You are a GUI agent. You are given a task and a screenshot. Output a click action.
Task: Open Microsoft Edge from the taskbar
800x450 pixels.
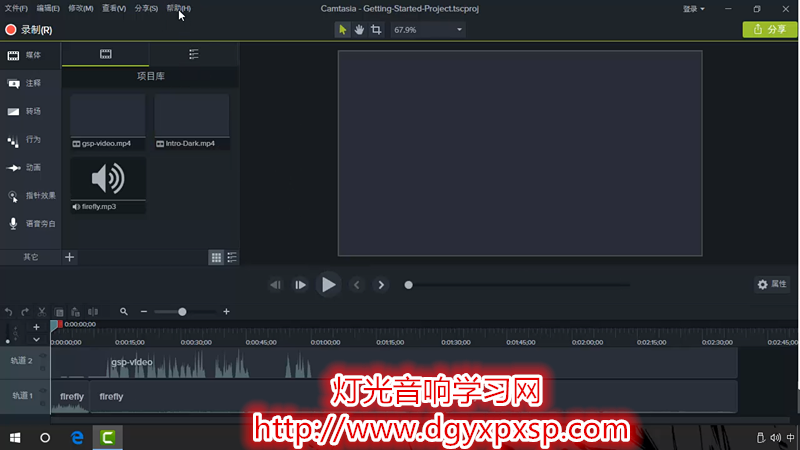click(77, 437)
